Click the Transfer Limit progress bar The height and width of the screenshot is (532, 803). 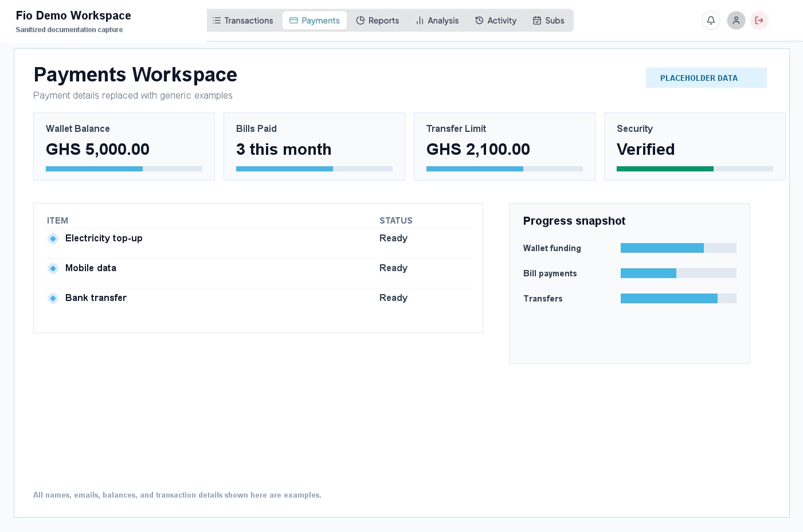(x=504, y=169)
